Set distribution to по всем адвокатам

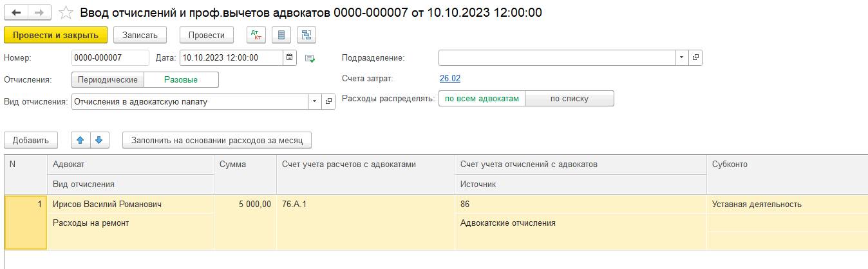pyautogui.click(x=482, y=99)
